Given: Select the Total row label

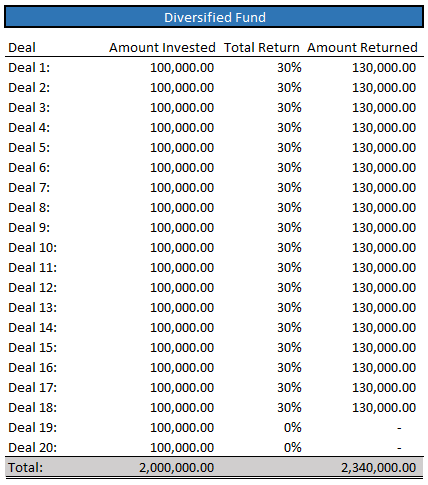Looking at the screenshot, I should [26, 468].
